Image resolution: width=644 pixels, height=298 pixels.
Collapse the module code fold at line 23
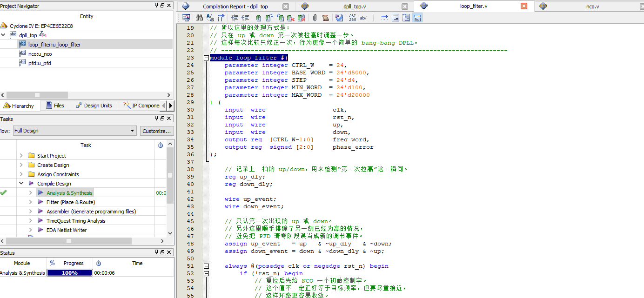click(x=206, y=58)
